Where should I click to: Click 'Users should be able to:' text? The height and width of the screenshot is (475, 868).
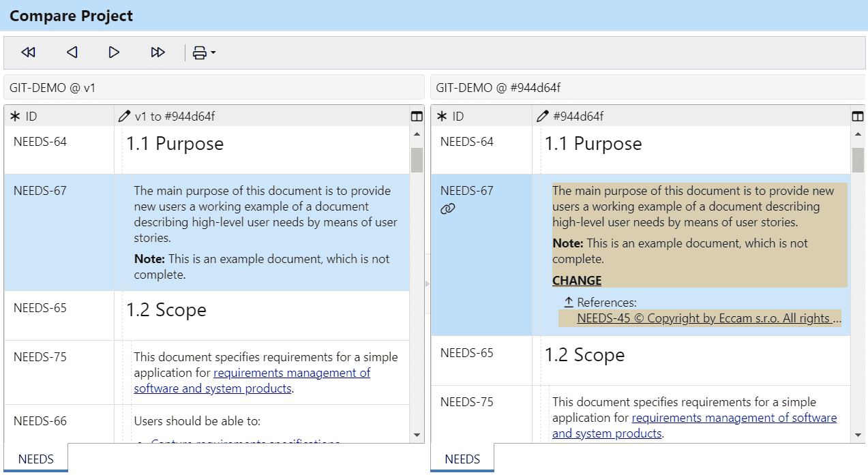click(197, 421)
